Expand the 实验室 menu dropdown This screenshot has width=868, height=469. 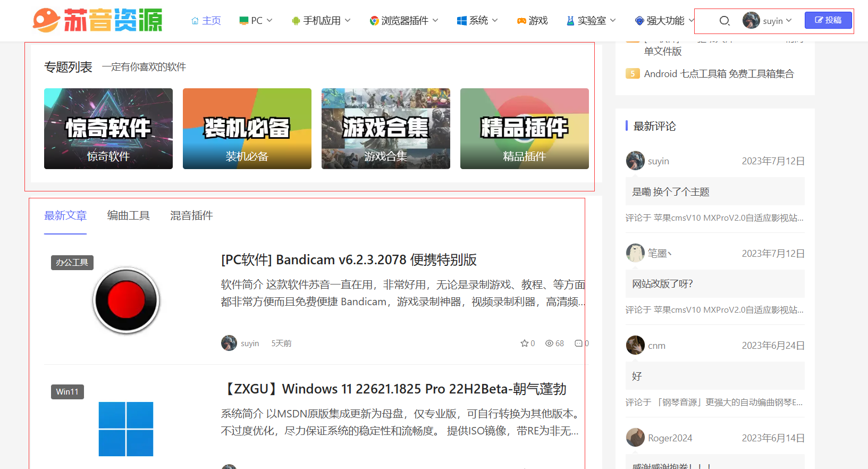coord(591,21)
